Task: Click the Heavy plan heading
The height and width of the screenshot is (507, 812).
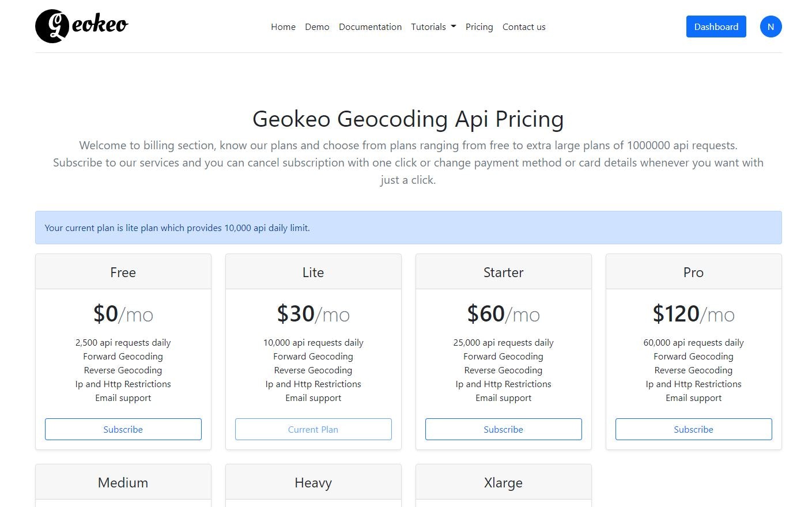Action: (x=313, y=483)
